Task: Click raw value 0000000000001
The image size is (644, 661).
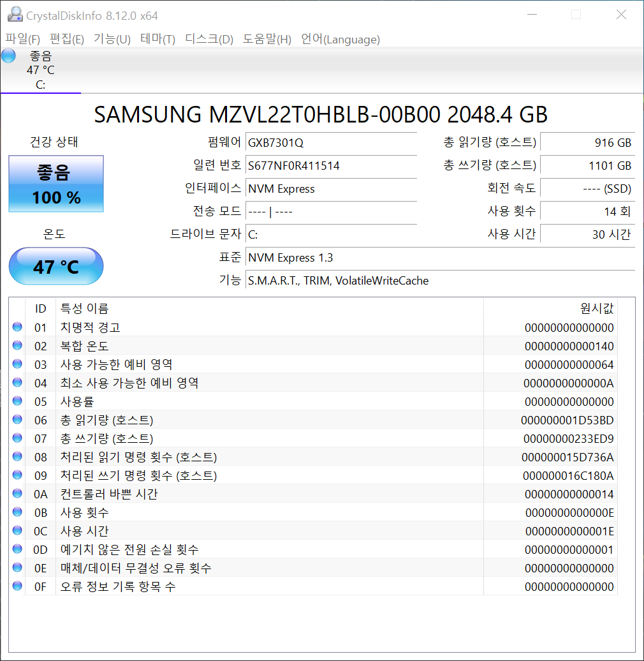Action: [x=569, y=550]
